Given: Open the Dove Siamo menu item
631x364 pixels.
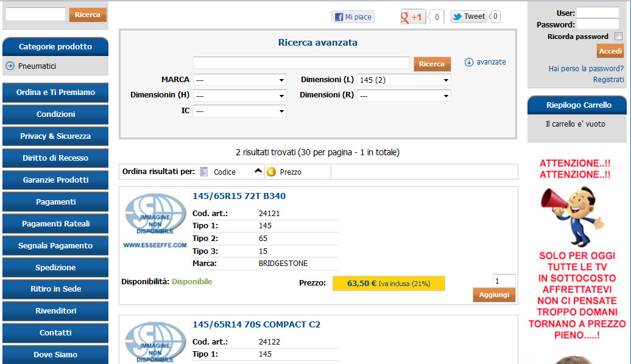Looking at the screenshot, I should (55, 354).
